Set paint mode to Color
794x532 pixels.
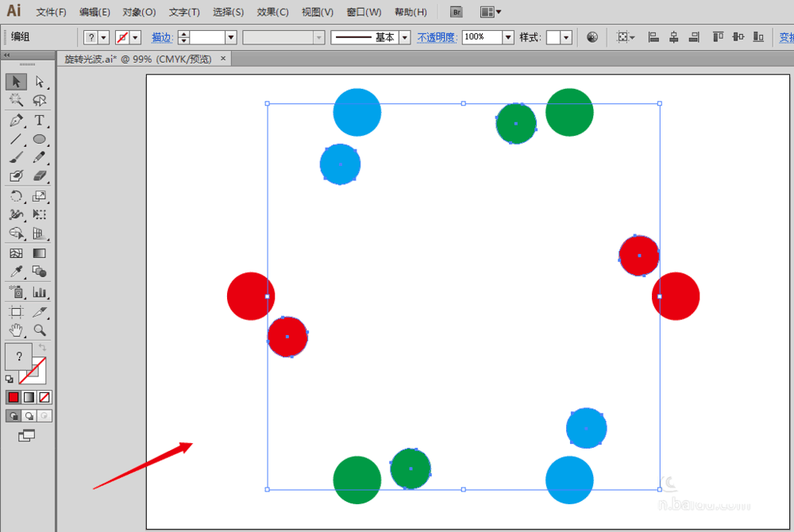[13, 397]
